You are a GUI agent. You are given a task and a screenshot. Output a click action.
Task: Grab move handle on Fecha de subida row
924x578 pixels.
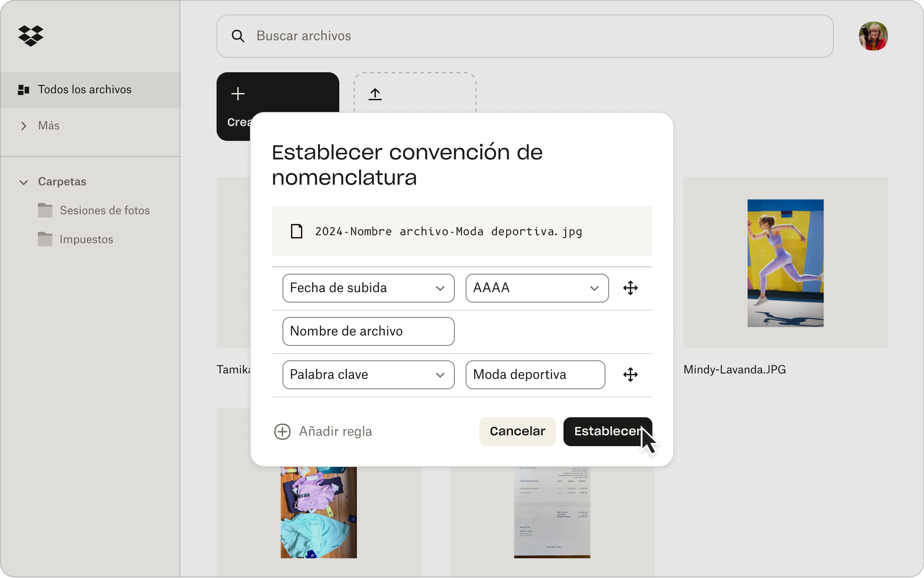630,288
